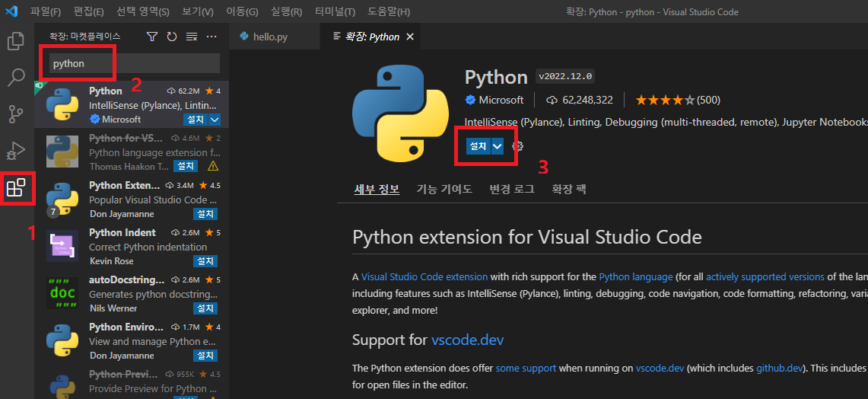This screenshot has height=399, width=868.
Task: Open the Source Control view
Action: 15,114
